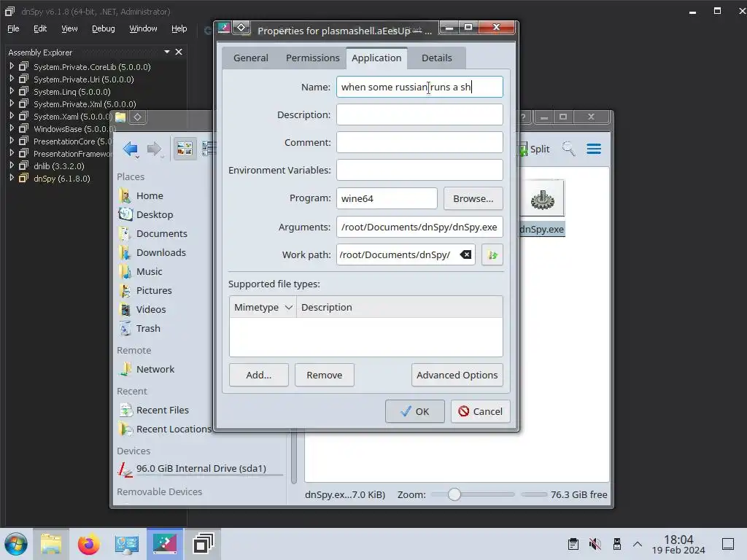Expand System.Linq assembly node
This screenshot has width=747, height=560.
coord(12,91)
